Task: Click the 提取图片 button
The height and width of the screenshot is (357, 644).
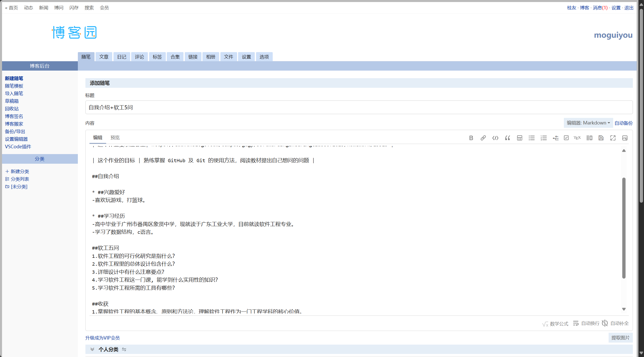Action: [x=620, y=338]
